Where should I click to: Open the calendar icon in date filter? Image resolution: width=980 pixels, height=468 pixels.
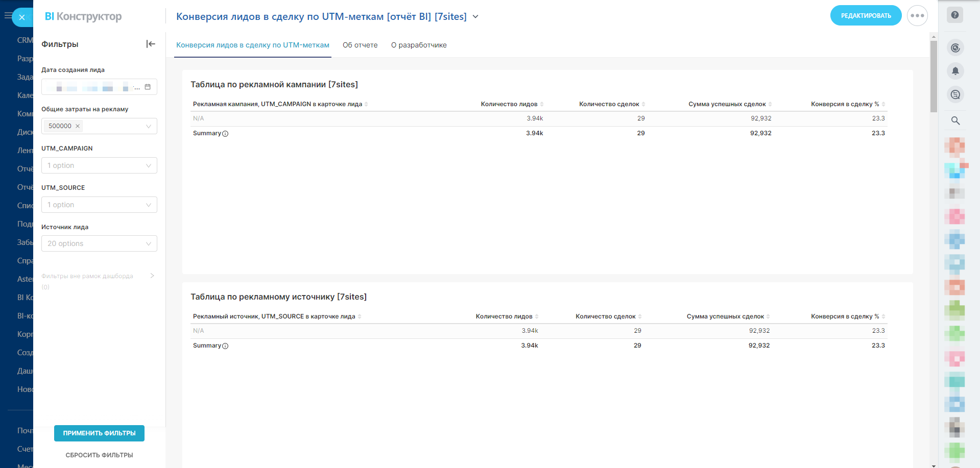point(148,87)
